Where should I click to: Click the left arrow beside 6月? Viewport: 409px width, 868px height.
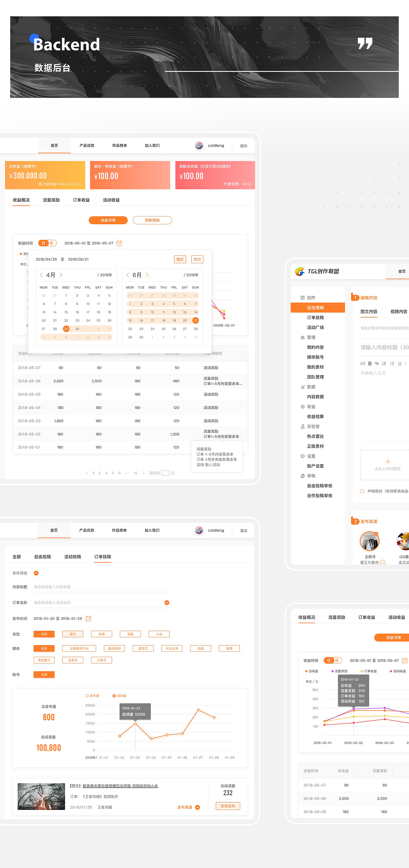tap(128, 275)
